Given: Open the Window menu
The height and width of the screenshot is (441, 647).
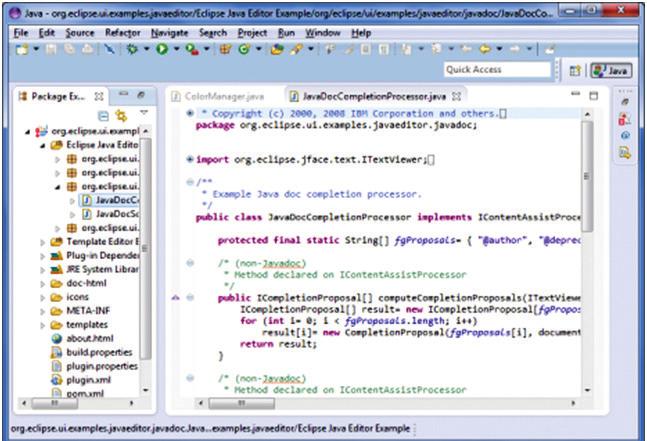Looking at the screenshot, I should (323, 33).
